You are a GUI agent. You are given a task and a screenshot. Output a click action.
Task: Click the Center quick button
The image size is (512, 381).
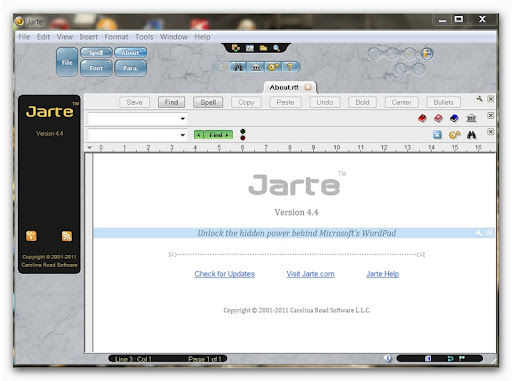[401, 102]
